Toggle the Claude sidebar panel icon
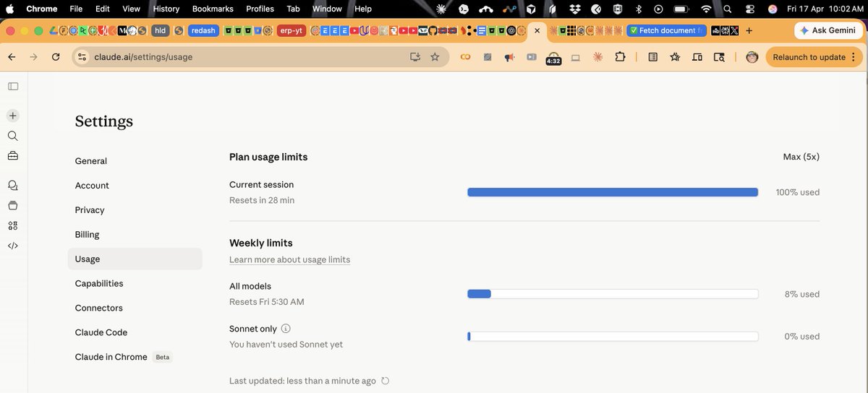 13,86
